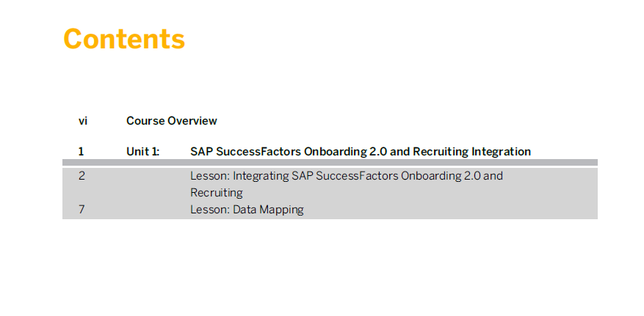Viewport: 644px width, 316px height.
Task: Click the words Data Mapping in second lesson
Action: [x=268, y=210]
